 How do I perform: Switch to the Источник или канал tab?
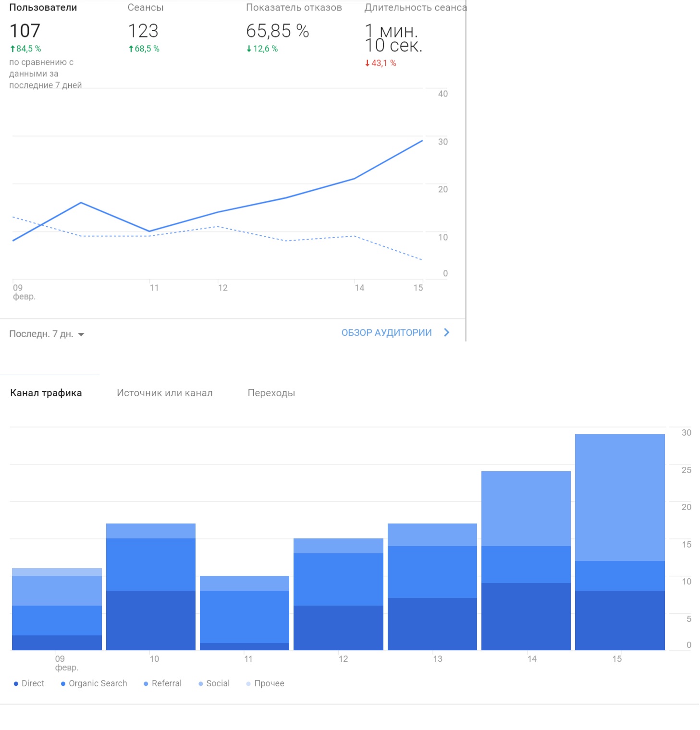pyautogui.click(x=165, y=393)
